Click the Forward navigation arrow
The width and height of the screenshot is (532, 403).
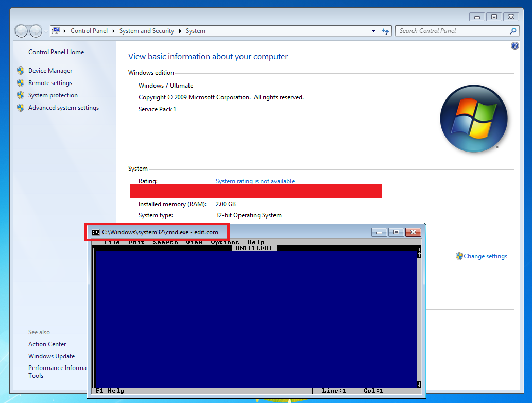click(x=36, y=31)
